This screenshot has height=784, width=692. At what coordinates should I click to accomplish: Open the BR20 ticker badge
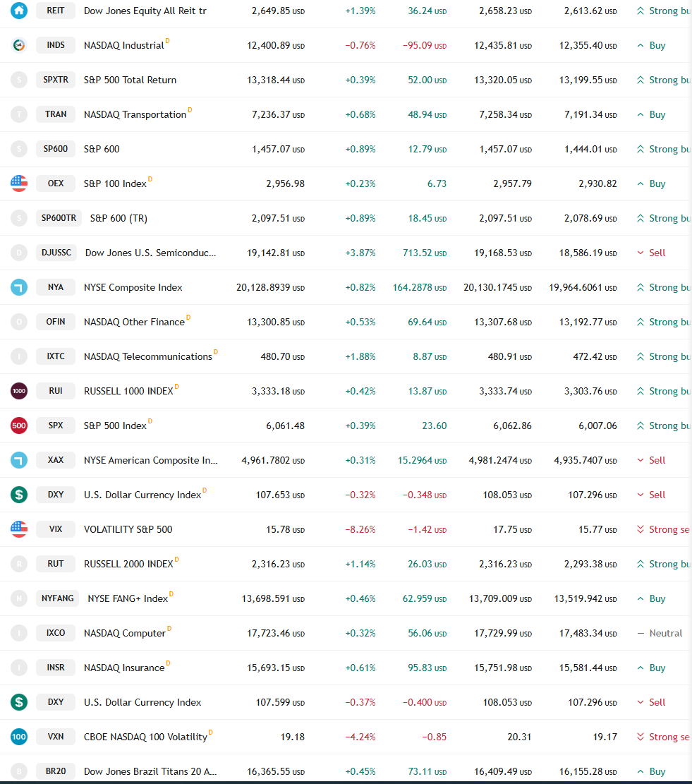56,771
